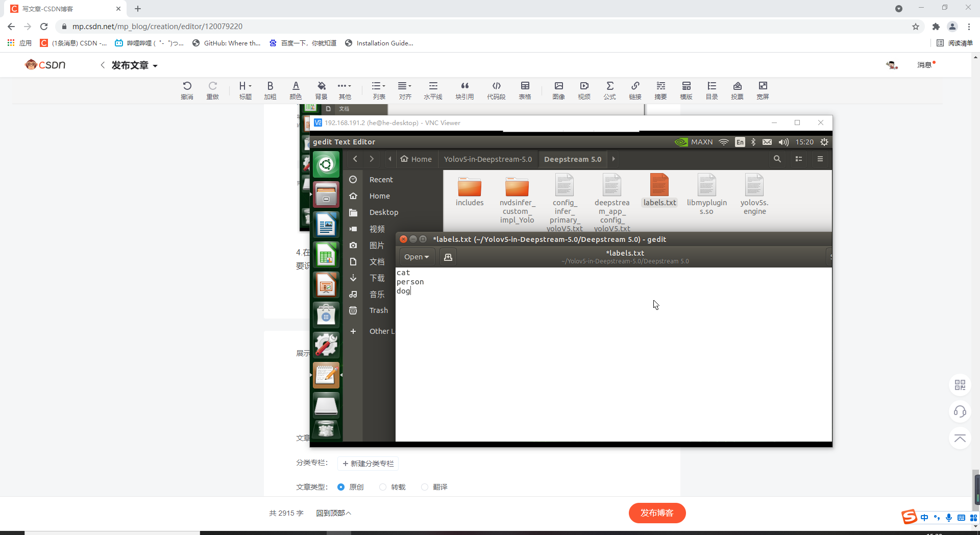Insert a hyperlink using the 链接 icon
The height and width of the screenshot is (535, 980).
click(x=635, y=90)
